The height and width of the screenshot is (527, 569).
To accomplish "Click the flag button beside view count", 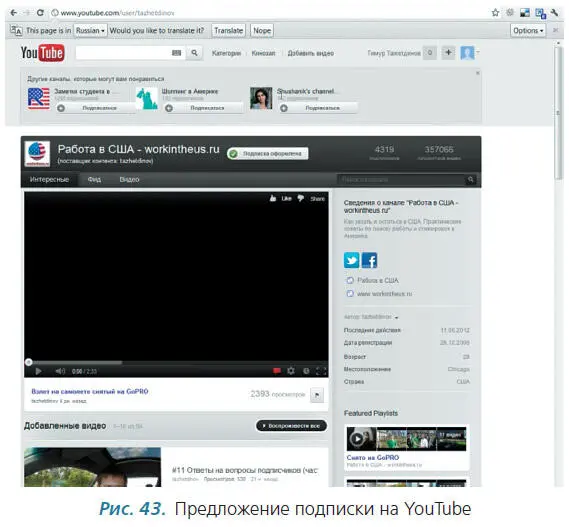I will 317,395.
